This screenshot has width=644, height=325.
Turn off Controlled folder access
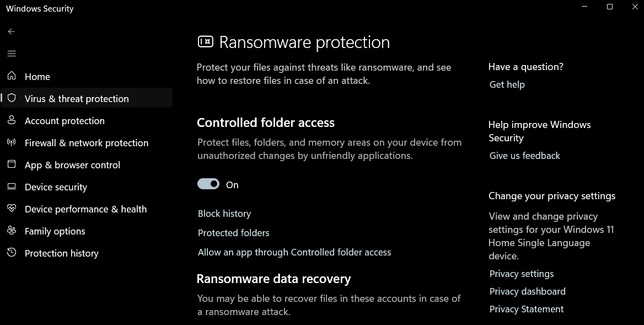208,184
